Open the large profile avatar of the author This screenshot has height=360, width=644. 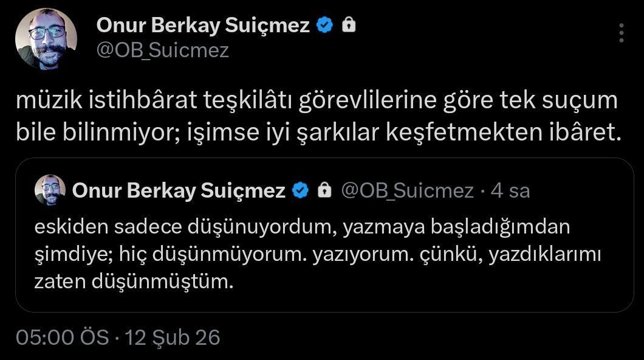[x=46, y=39]
